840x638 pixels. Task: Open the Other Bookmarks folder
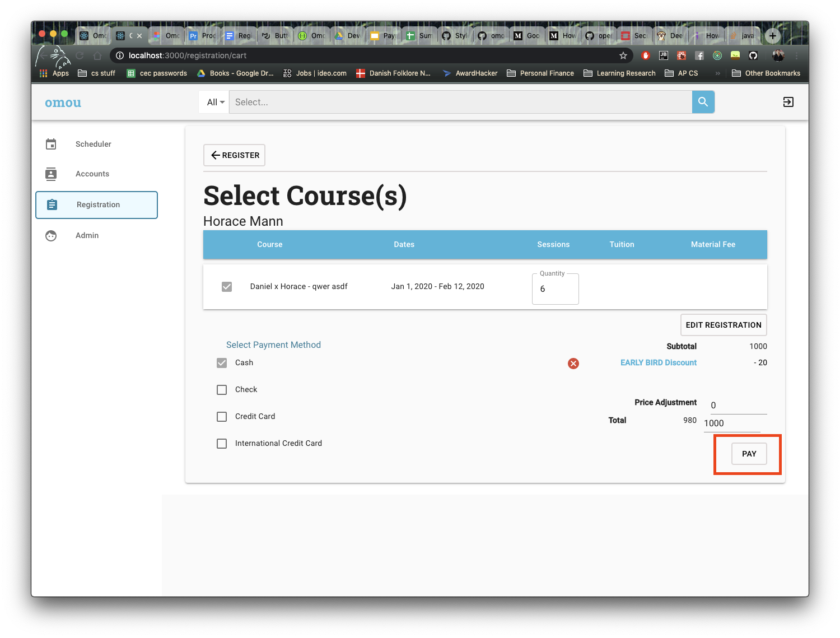pos(766,73)
